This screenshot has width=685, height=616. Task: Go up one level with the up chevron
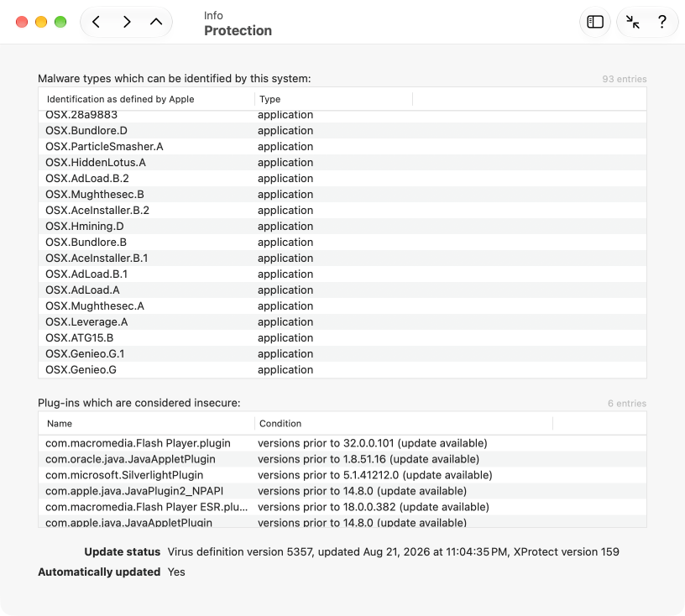click(156, 22)
